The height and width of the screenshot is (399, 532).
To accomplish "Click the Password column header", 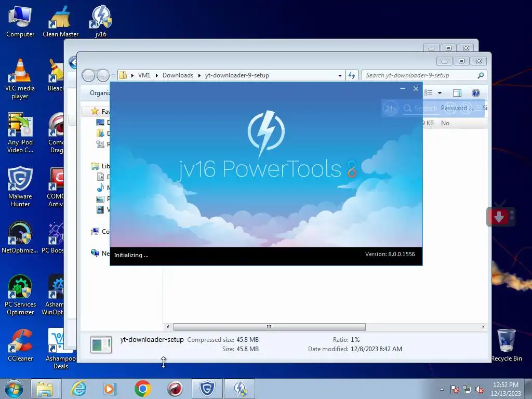I will [x=457, y=108].
